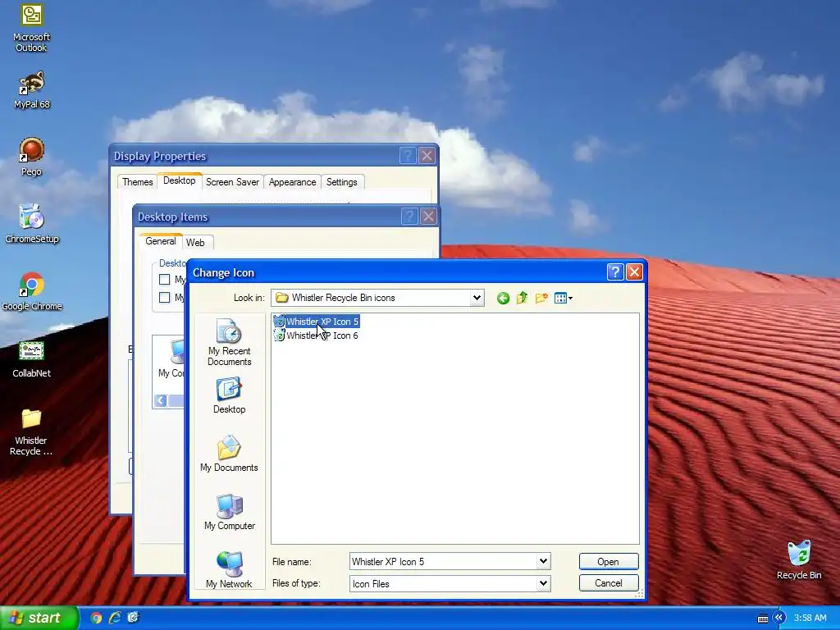The height and width of the screenshot is (630, 840).
Task: Open Appearance tab in Display Properties
Action: click(x=293, y=182)
